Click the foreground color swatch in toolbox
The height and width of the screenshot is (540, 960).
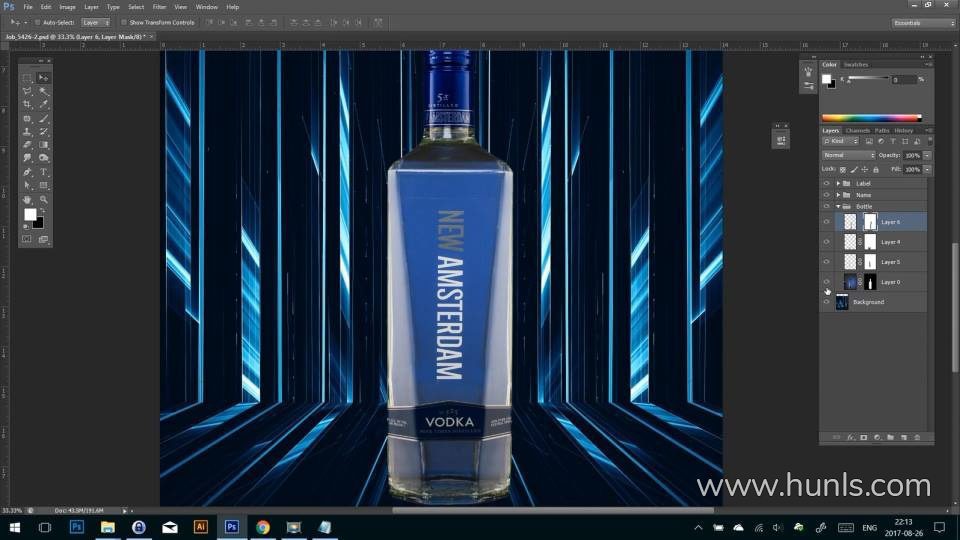[x=30, y=214]
